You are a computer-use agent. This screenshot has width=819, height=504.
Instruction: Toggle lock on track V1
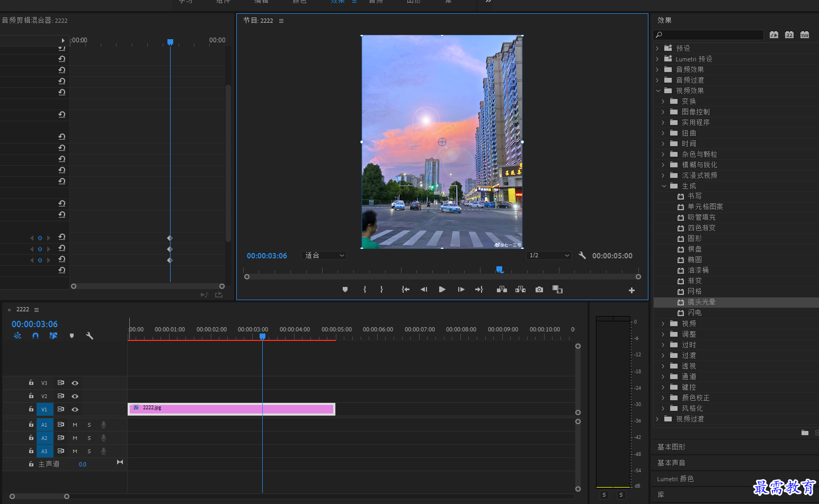coord(31,409)
